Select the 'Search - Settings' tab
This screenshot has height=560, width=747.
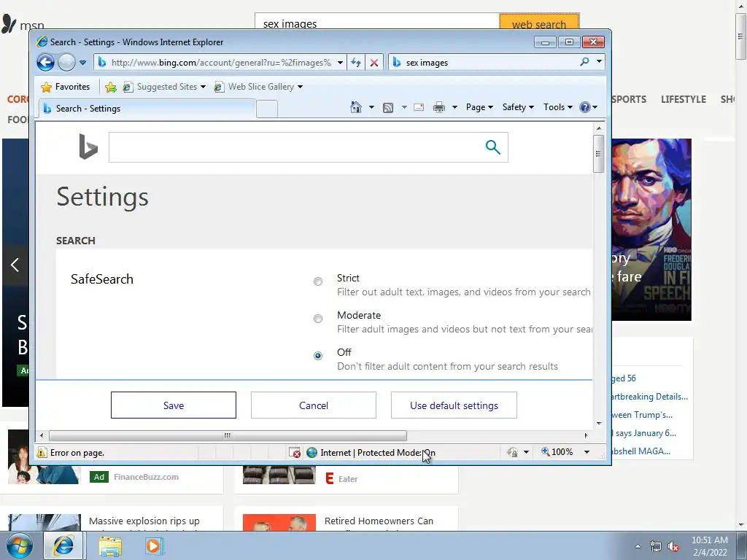(x=147, y=109)
